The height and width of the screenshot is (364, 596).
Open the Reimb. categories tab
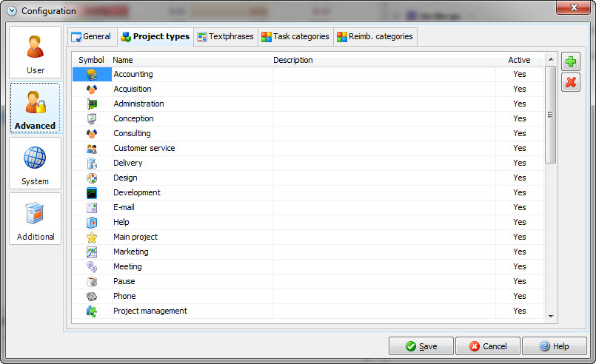point(375,36)
